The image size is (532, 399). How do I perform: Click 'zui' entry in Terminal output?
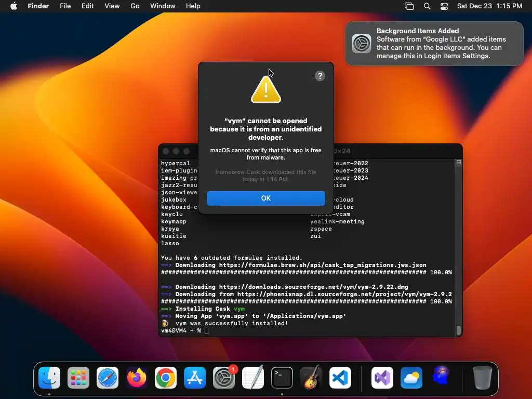pos(315,236)
